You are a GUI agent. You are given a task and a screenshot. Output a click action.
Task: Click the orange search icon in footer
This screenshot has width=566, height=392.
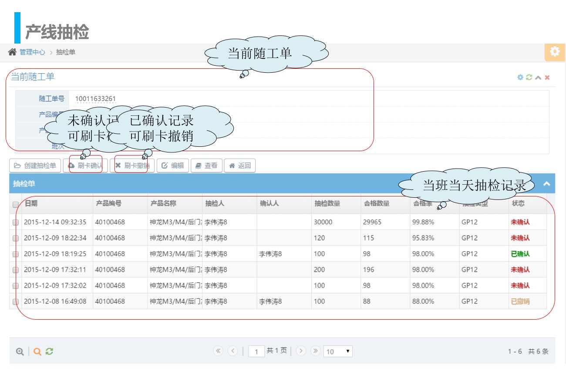click(37, 351)
